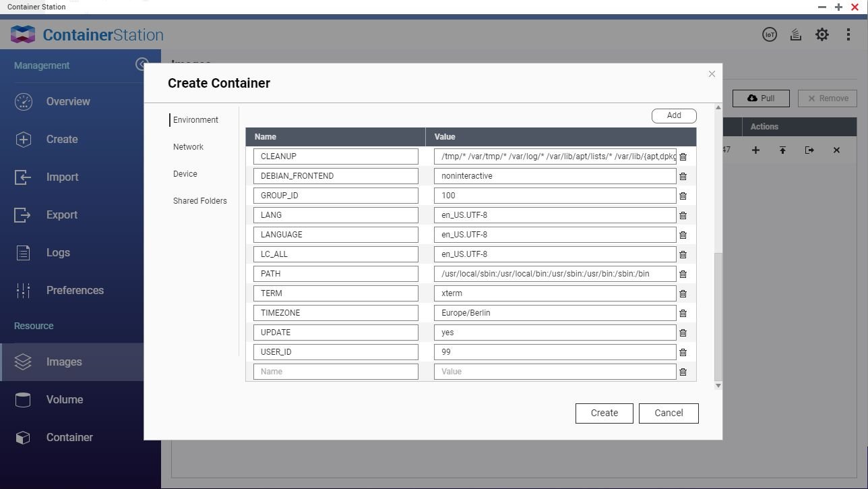This screenshot has height=489, width=868.
Task: Collapse the left sidebar with arrow icon
Action: click(142, 64)
